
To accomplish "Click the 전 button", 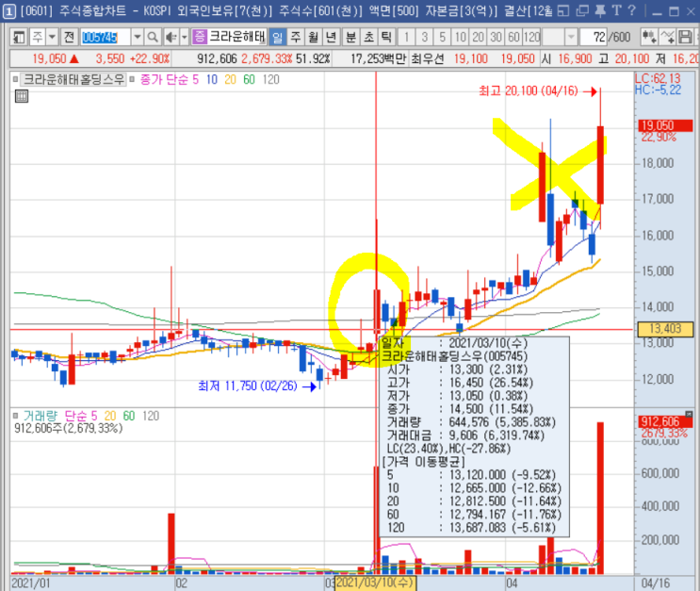I will point(69,37).
